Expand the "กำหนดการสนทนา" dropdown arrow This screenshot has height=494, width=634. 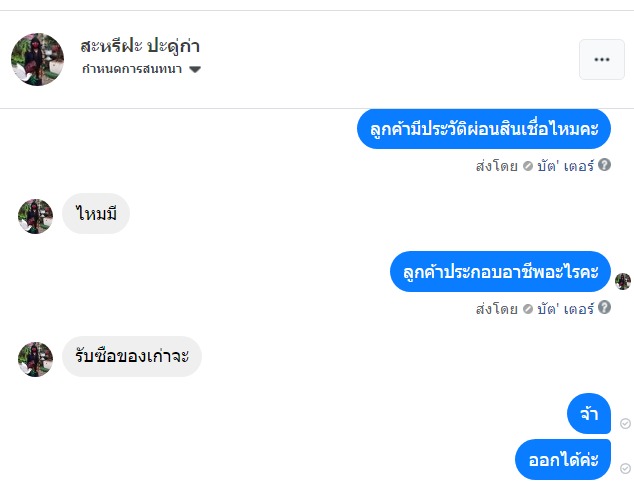coord(194,70)
